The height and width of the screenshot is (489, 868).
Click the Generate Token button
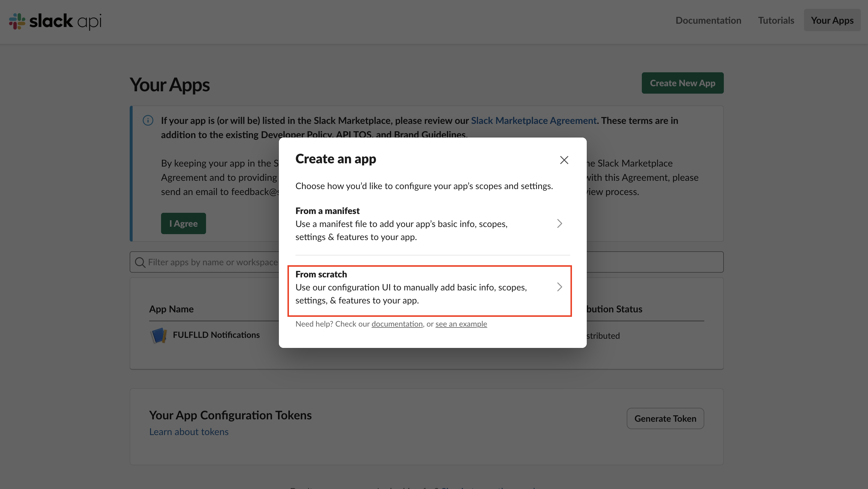665,418
